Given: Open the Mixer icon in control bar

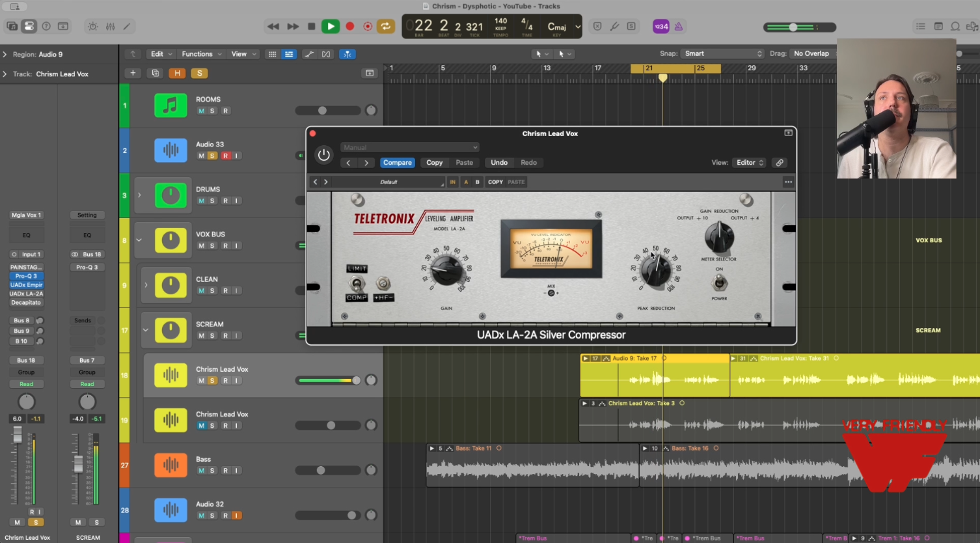Looking at the screenshot, I should click(x=111, y=27).
